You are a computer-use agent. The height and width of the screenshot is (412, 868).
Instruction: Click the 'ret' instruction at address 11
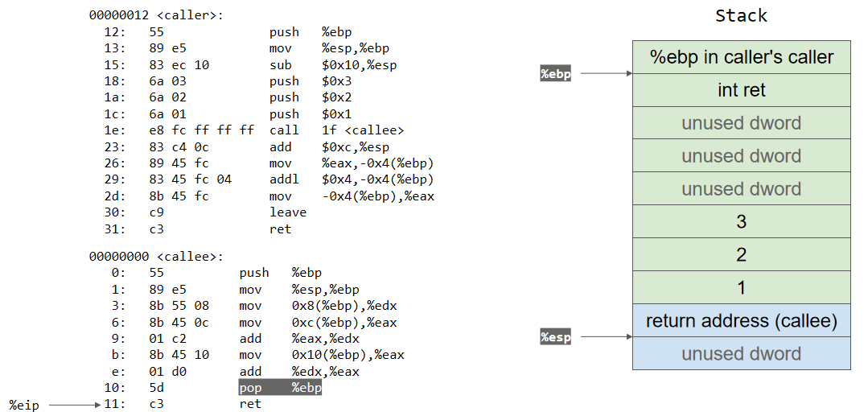(x=250, y=404)
